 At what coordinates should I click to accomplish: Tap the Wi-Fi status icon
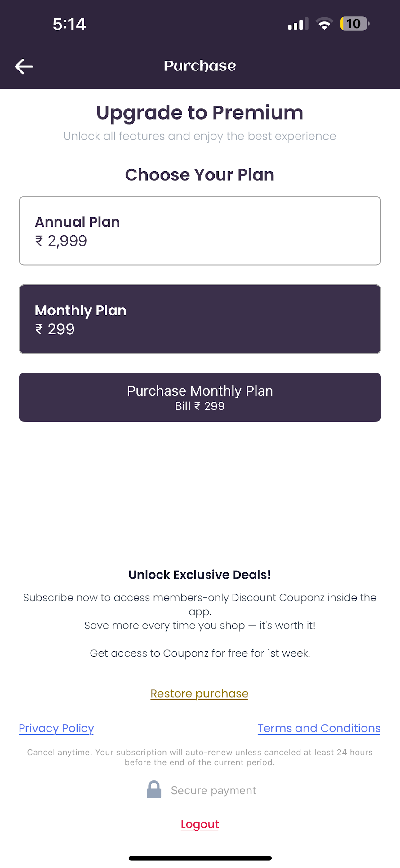[x=324, y=24]
